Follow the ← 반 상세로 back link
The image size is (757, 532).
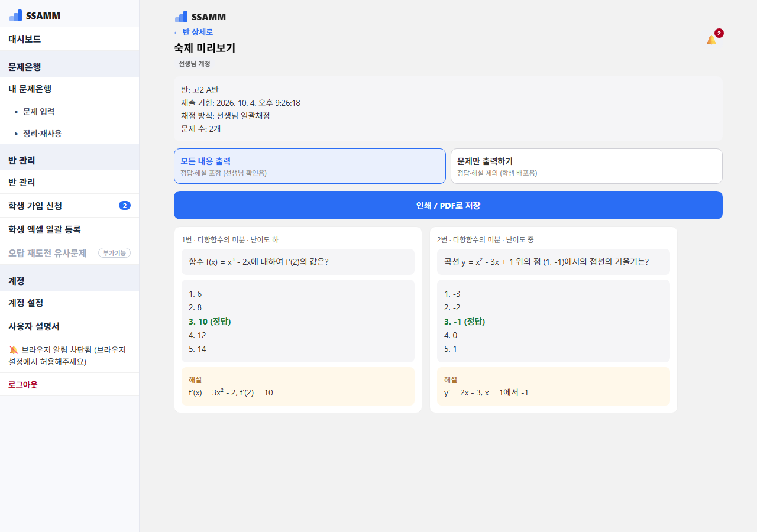pos(193,32)
